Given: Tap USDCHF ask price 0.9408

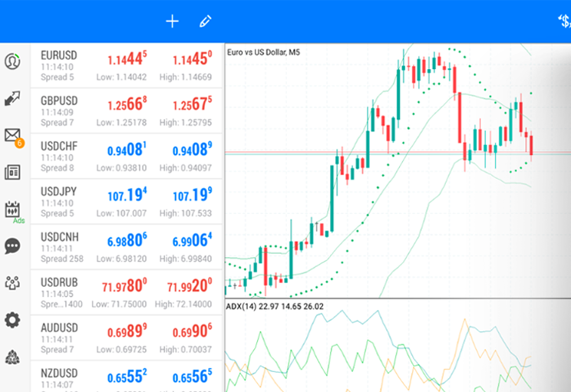Looking at the screenshot, I should pos(192,150).
